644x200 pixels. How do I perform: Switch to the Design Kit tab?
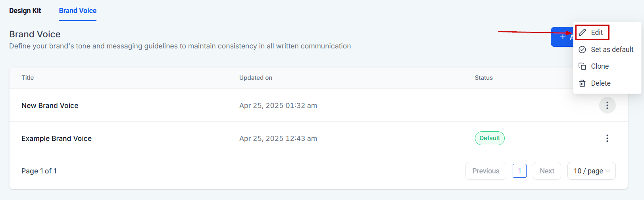25,11
